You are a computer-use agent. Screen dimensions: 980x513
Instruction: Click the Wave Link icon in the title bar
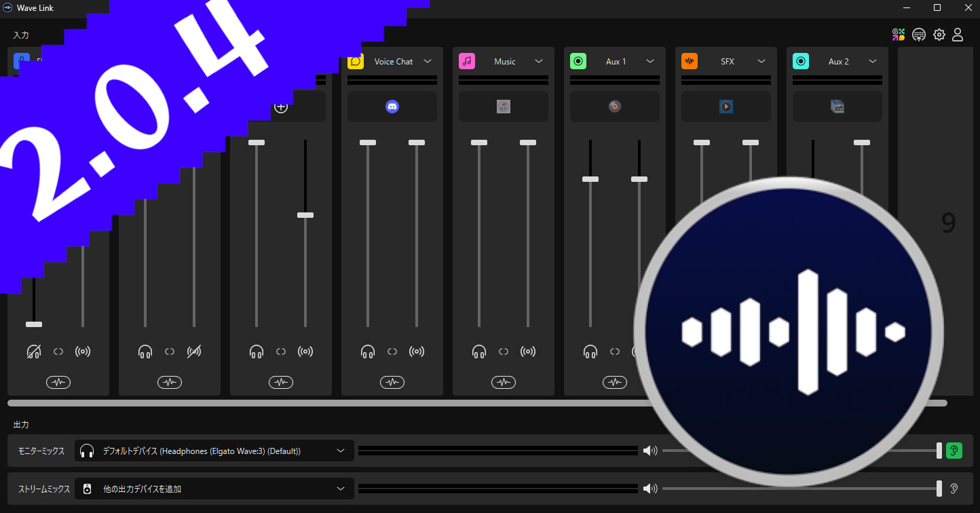(x=7, y=7)
